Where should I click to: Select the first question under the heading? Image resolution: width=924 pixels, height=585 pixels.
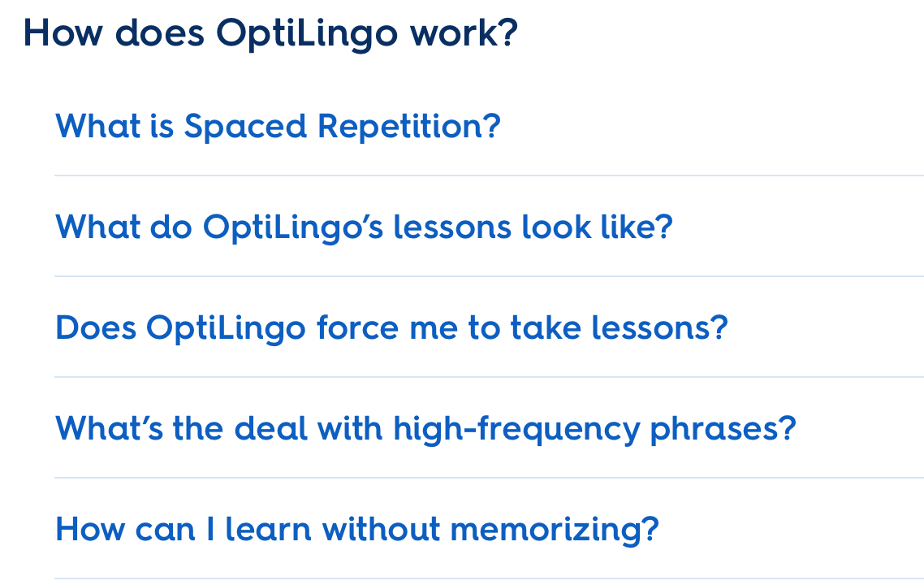(x=278, y=127)
